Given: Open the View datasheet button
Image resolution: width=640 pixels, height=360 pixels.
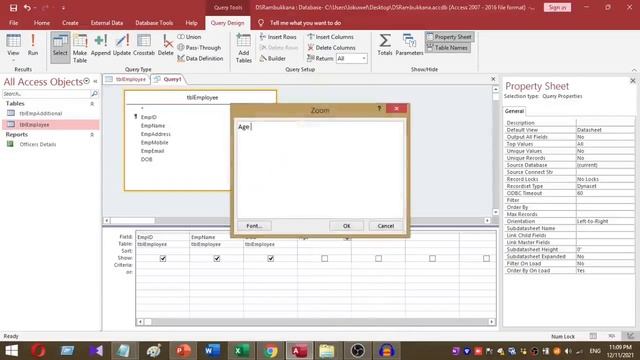Looking at the screenshot, I should [x=13, y=44].
